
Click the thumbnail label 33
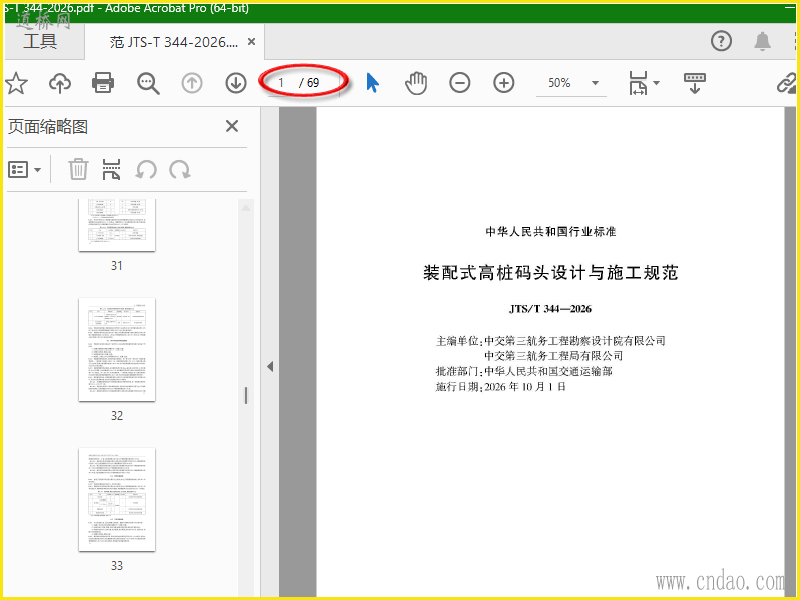(117, 566)
